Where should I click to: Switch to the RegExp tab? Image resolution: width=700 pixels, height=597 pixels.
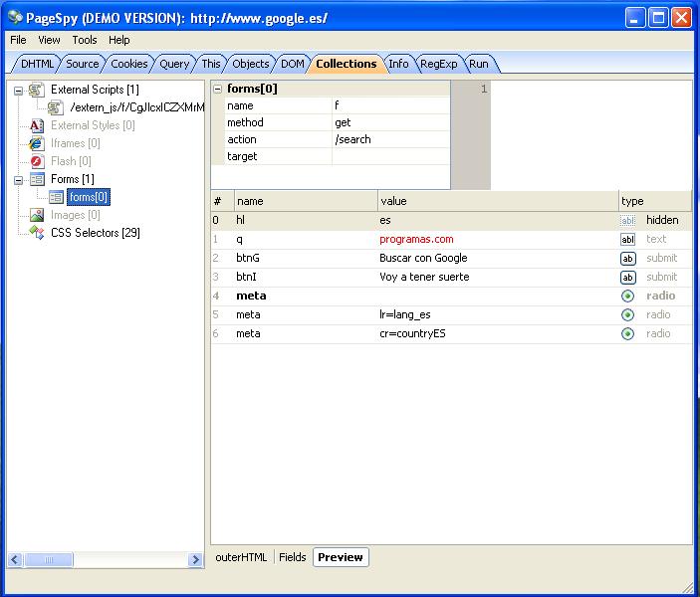[439, 64]
